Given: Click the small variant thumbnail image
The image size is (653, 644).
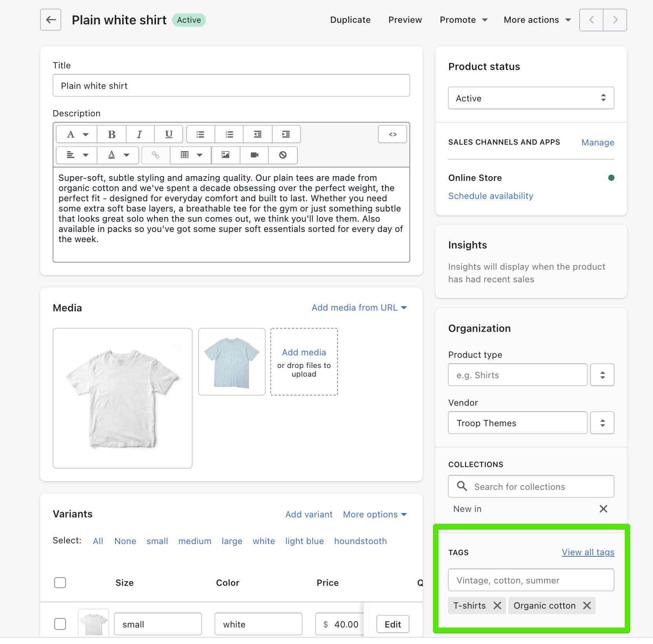Looking at the screenshot, I should (x=94, y=623).
